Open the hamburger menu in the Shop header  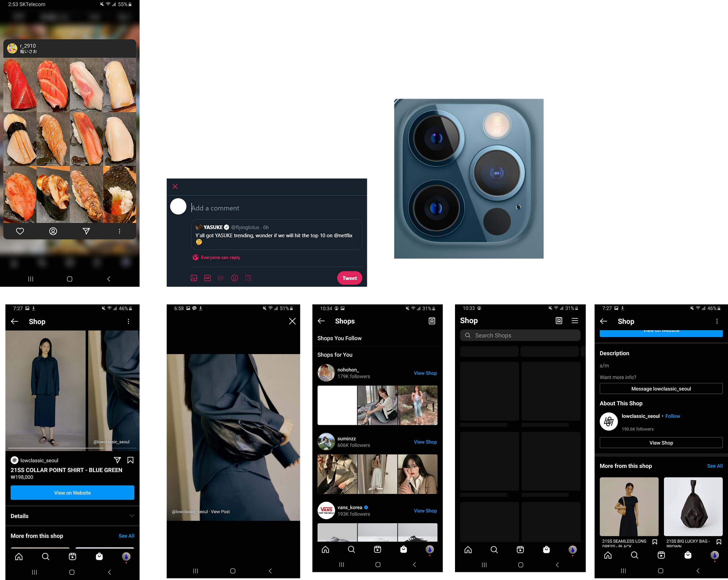pos(575,321)
